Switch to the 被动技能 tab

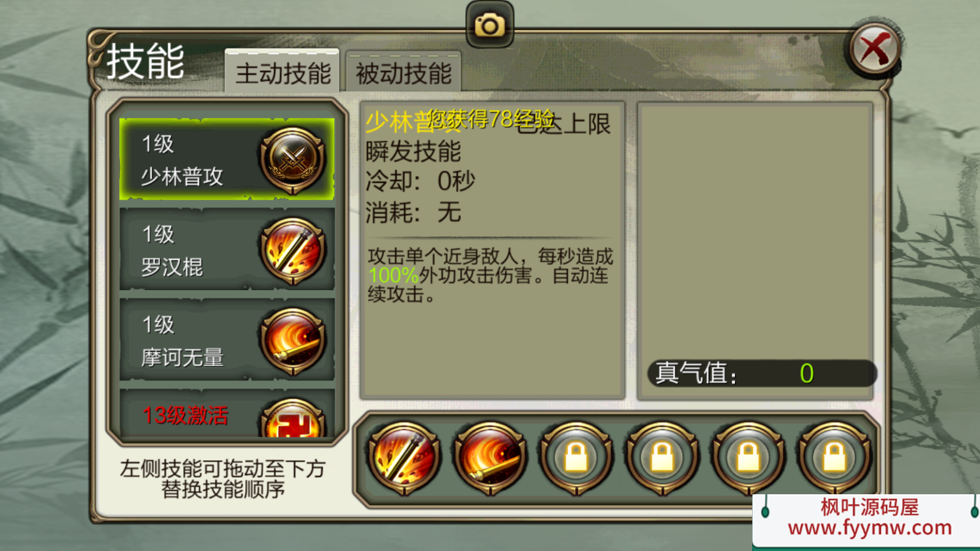coord(403,73)
